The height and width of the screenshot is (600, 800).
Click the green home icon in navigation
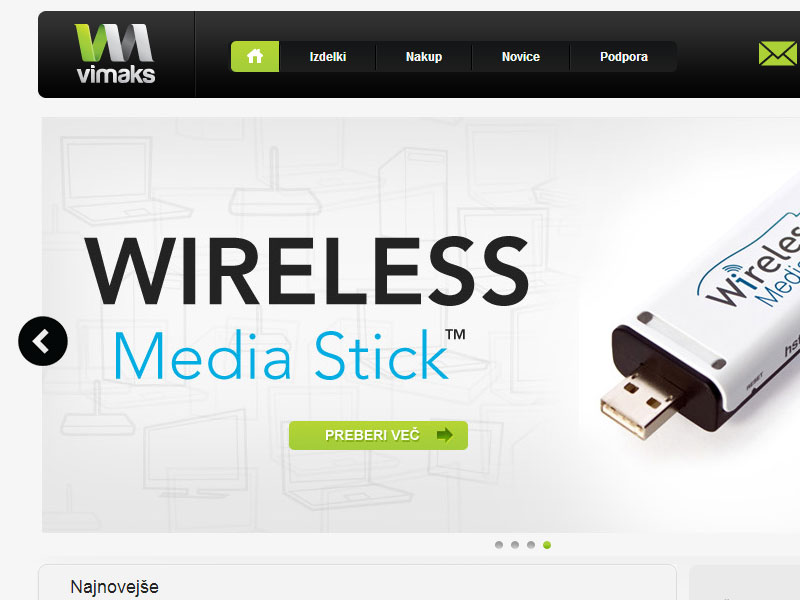tap(255, 57)
